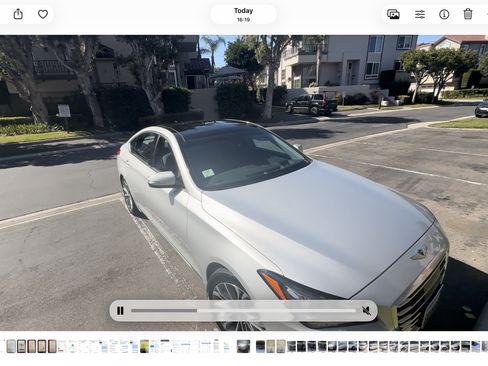Open the edit adjustments sliders icon
Screen dimensions: 488x366
(x=420, y=14)
